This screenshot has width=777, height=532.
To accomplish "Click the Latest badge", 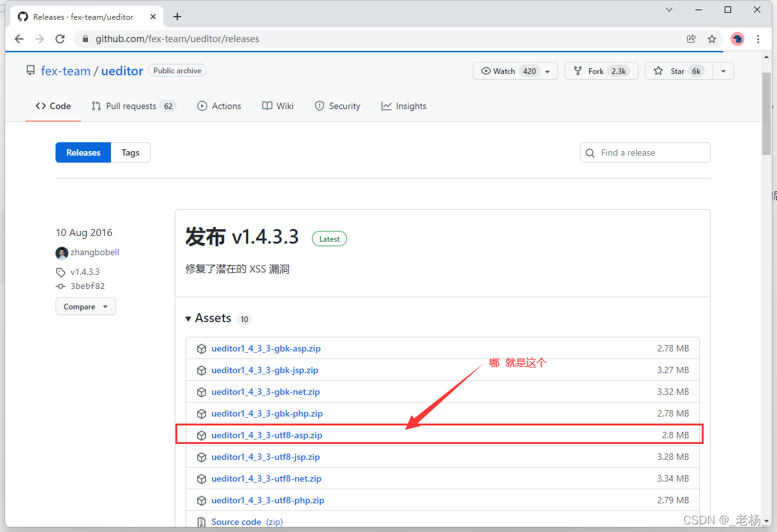I will coord(329,239).
